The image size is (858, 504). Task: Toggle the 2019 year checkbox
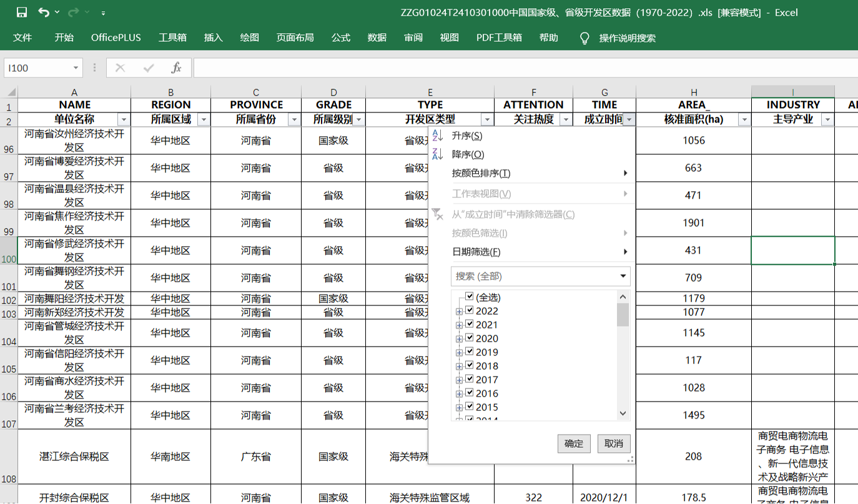tap(470, 352)
